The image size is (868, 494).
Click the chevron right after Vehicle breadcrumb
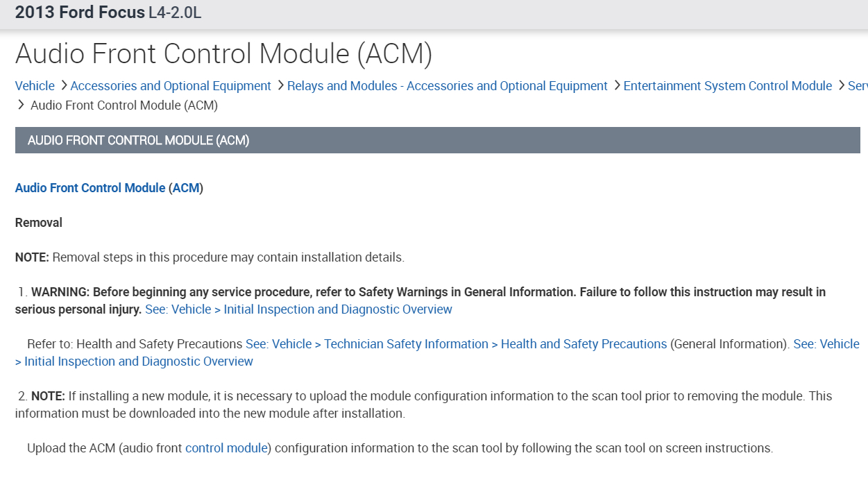pyautogui.click(x=63, y=85)
